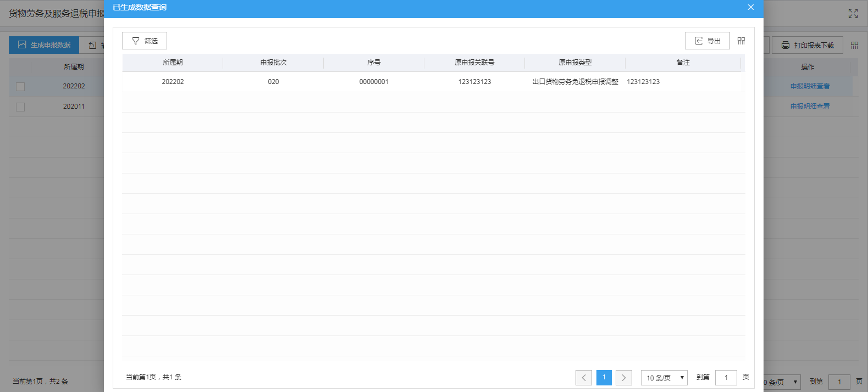Click 原申报类型 column header
Screen dimensions: 868x392
click(575, 63)
